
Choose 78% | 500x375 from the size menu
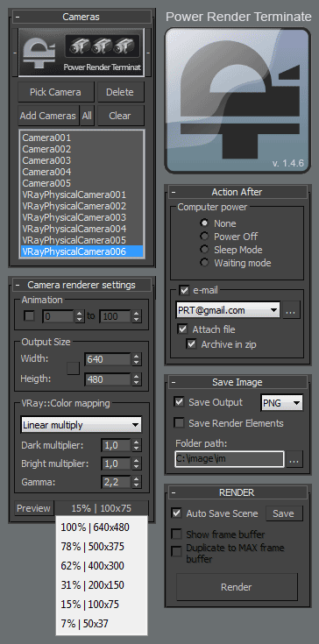click(102, 547)
